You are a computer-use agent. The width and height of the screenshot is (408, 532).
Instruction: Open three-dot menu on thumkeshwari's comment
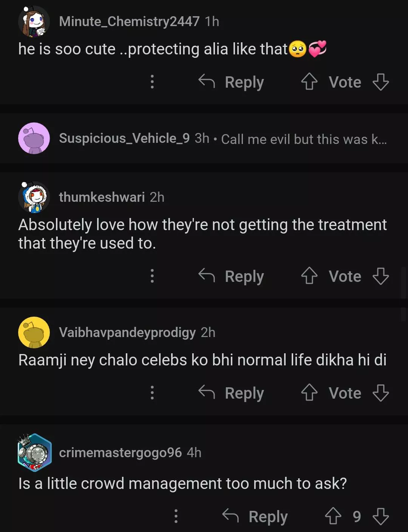click(152, 276)
